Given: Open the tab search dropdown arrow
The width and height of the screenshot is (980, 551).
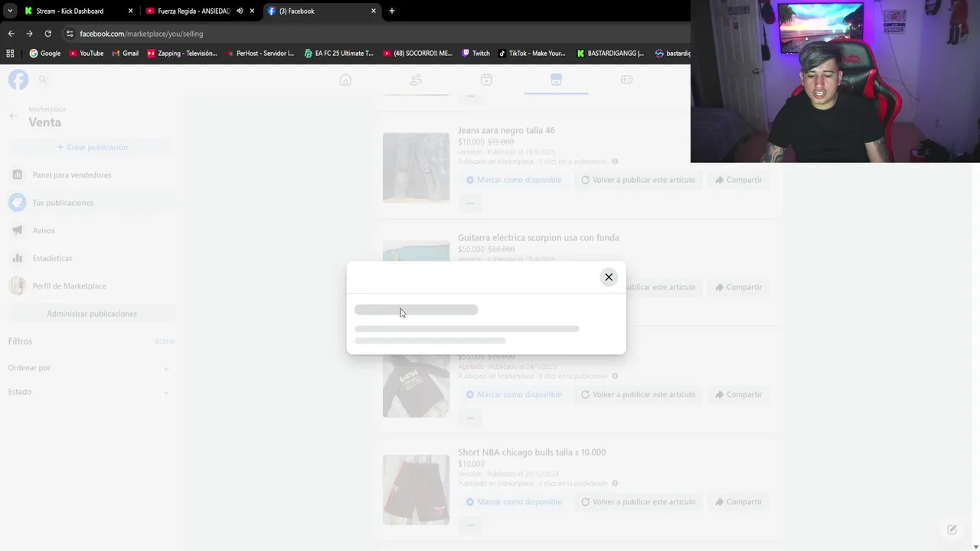Looking at the screenshot, I should click(10, 11).
